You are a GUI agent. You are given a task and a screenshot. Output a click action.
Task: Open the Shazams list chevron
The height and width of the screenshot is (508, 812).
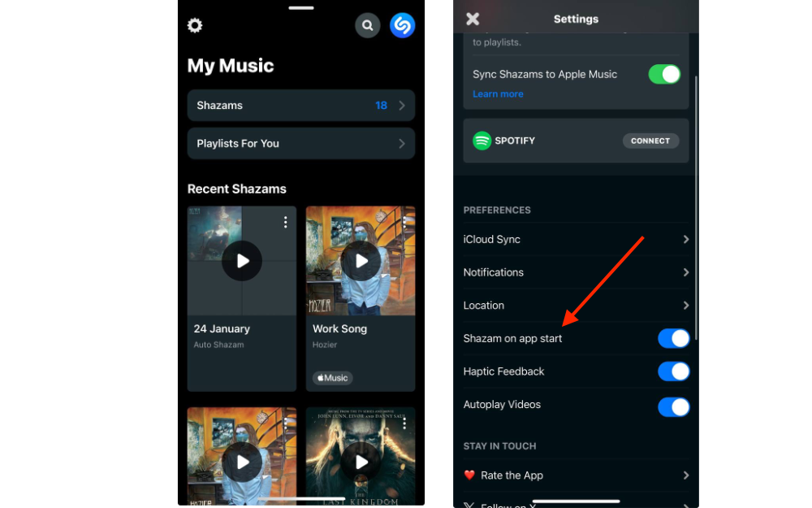click(x=402, y=105)
